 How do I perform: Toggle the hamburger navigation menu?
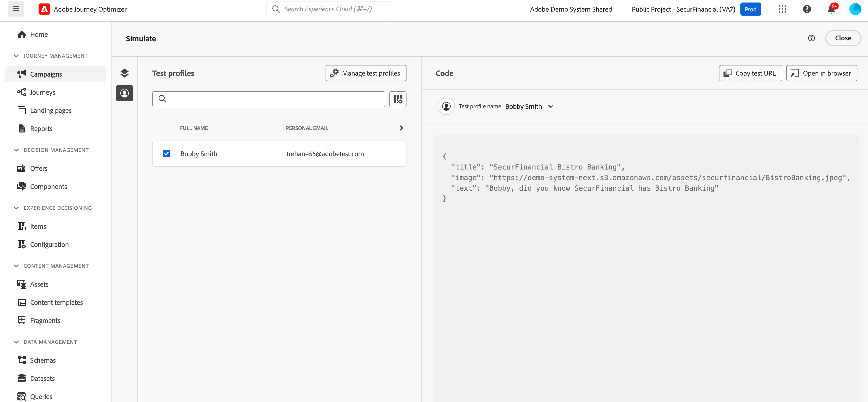point(16,9)
